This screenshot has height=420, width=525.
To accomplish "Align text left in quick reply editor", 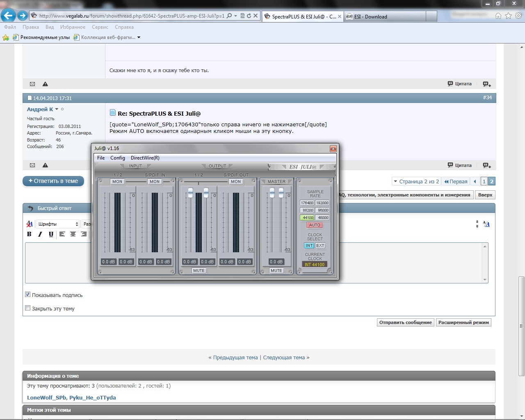I will [x=62, y=234].
